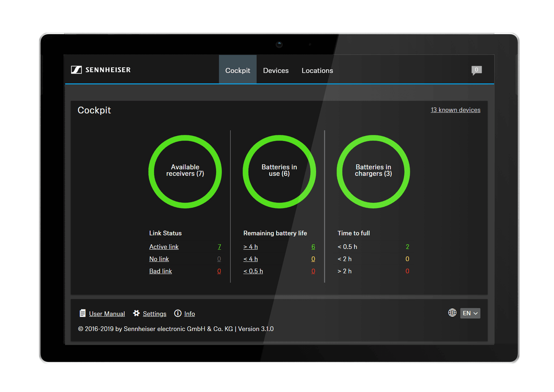Click the Info circle icon

[178, 313]
